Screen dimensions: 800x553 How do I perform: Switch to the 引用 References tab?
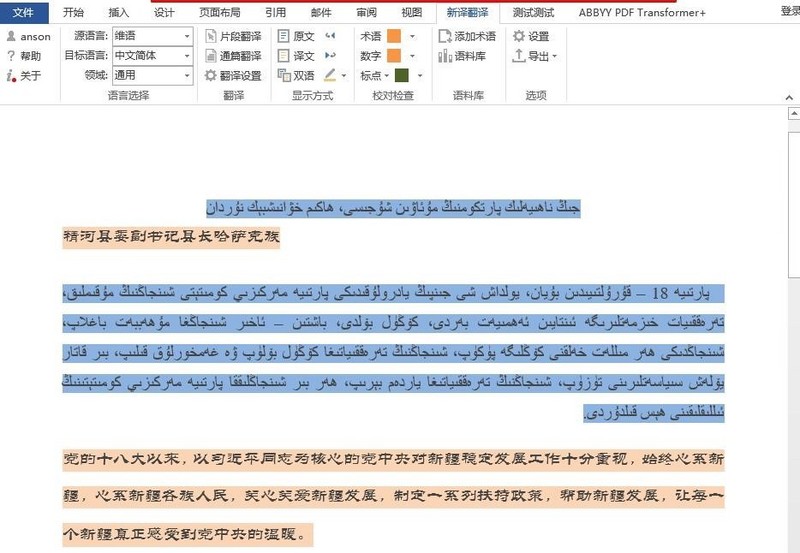tap(276, 12)
